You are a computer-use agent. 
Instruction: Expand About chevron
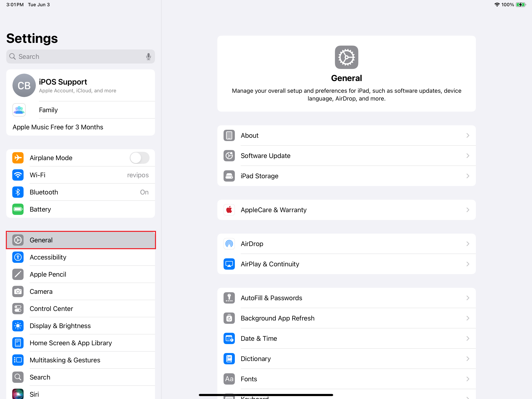[x=468, y=135]
